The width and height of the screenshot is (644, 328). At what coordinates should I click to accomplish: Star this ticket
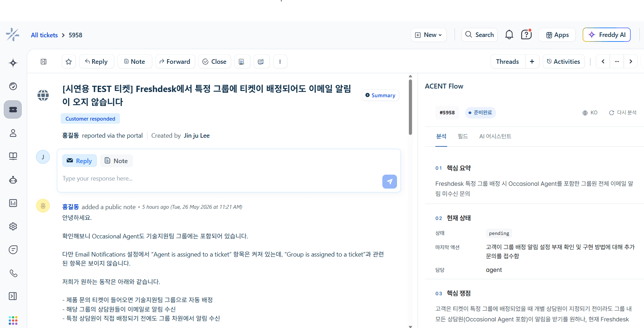pyautogui.click(x=69, y=62)
